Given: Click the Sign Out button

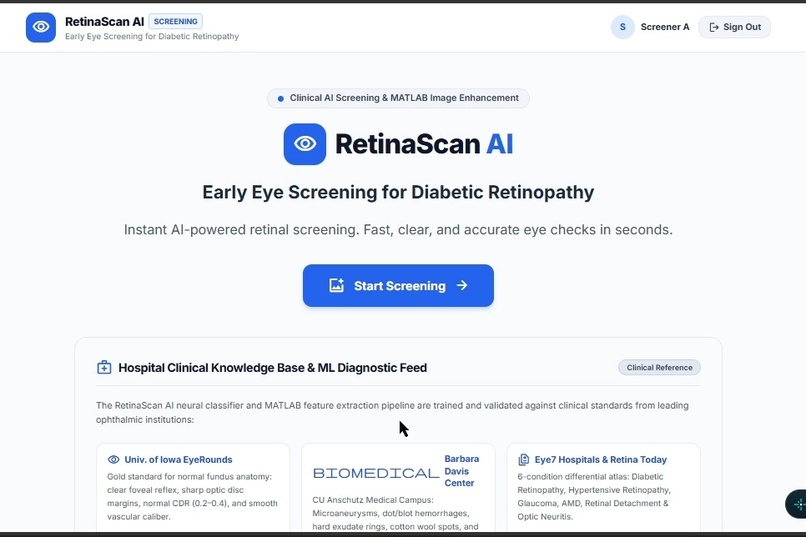Looking at the screenshot, I should (734, 27).
